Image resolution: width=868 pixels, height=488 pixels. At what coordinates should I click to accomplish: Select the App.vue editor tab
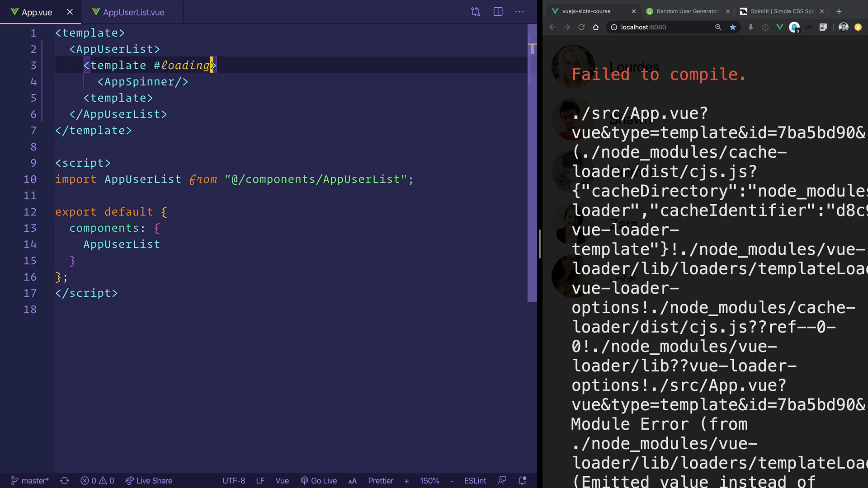pyautogui.click(x=37, y=12)
